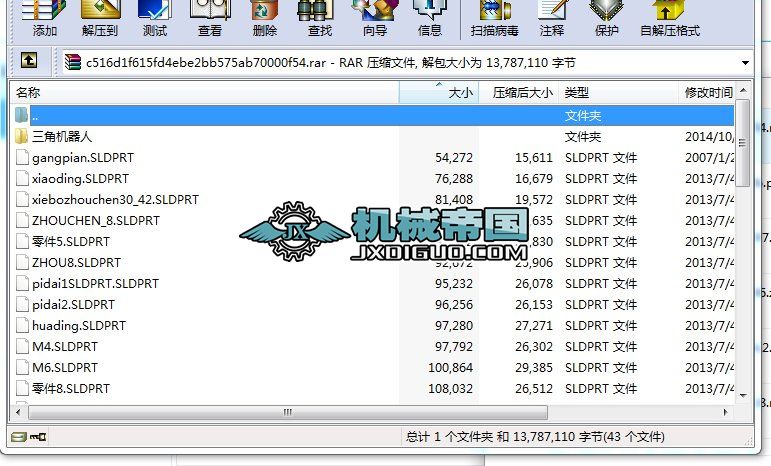Click the file icon for pidai2.SLDPRT
The height and width of the screenshot is (466, 771).
coord(22,304)
